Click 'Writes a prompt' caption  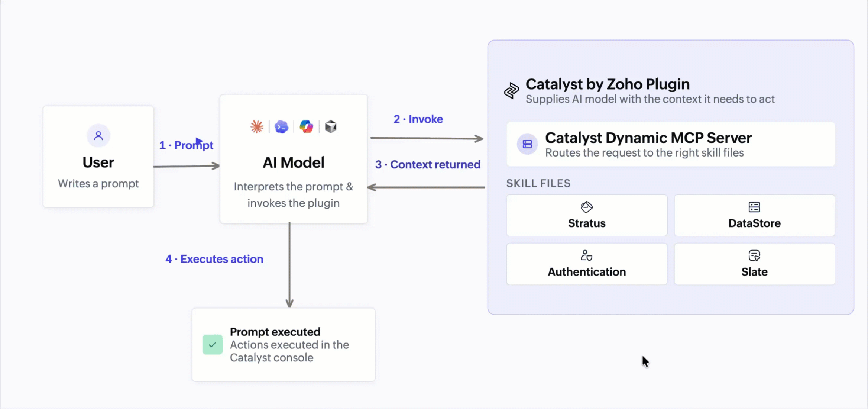(x=98, y=184)
